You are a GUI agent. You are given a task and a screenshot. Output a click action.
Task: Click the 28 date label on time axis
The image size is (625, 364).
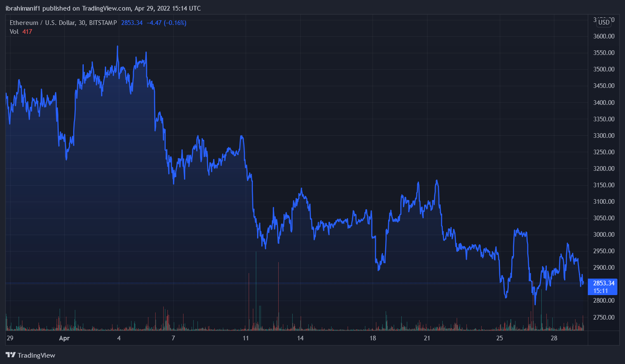[x=554, y=338]
